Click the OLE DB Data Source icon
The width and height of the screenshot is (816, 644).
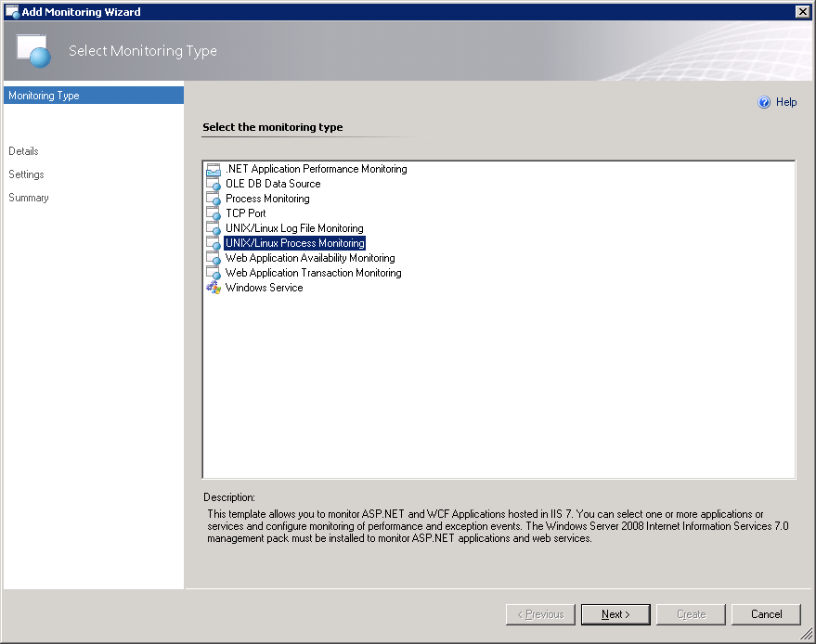[214, 185]
